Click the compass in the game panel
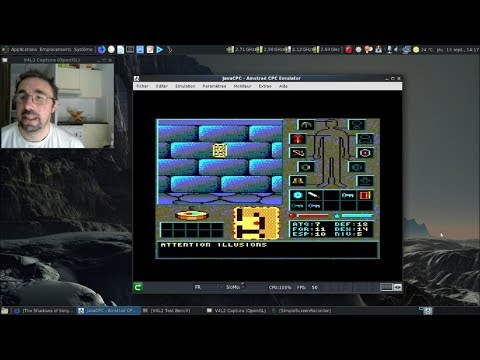 click(192, 214)
